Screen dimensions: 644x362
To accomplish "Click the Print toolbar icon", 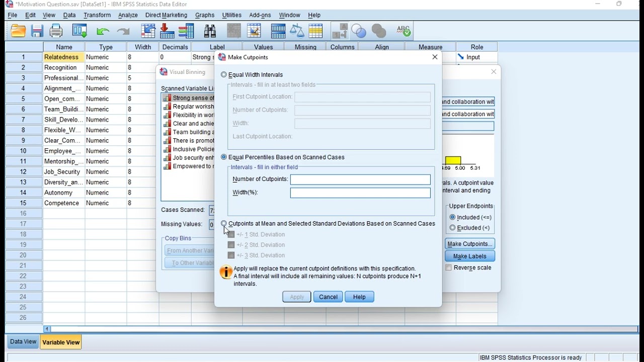I will [x=56, y=31].
